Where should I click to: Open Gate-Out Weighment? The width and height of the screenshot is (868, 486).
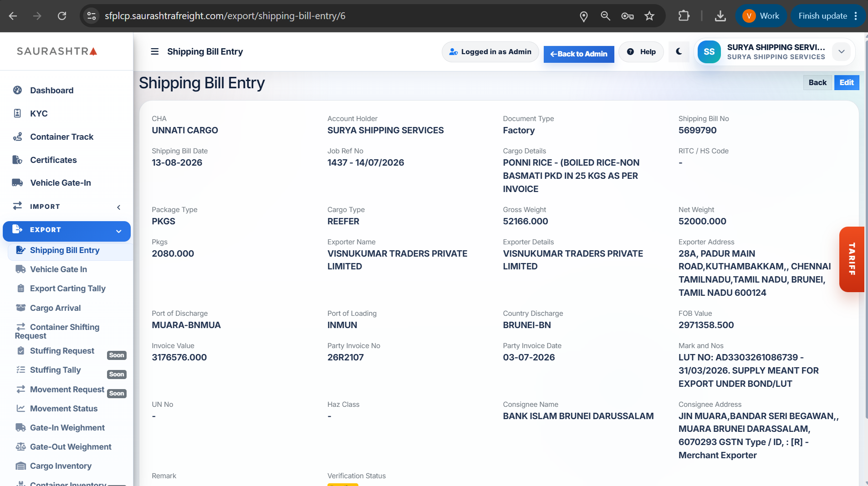[70, 447]
